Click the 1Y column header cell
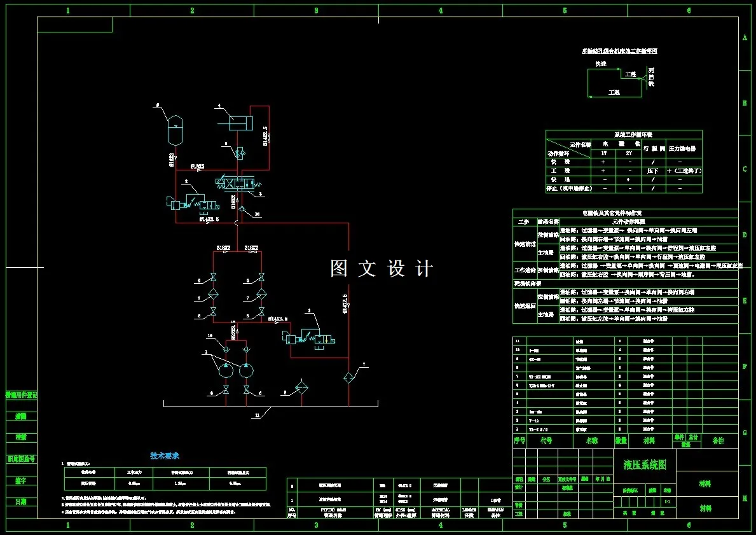 (603, 153)
